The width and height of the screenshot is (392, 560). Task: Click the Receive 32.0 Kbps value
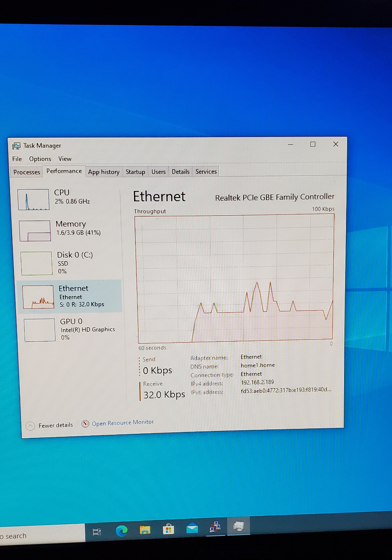tap(164, 395)
